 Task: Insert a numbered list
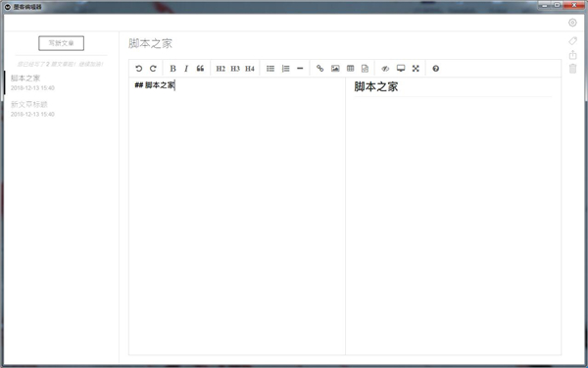coord(286,69)
